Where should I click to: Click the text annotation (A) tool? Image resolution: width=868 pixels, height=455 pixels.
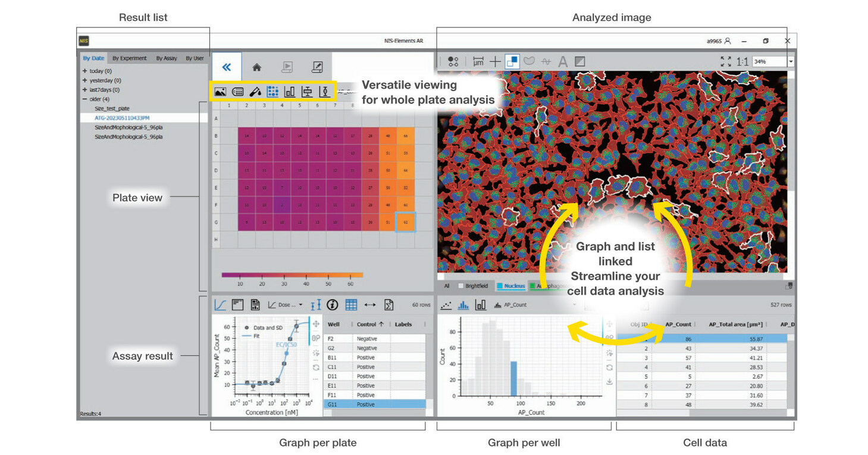click(563, 61)
